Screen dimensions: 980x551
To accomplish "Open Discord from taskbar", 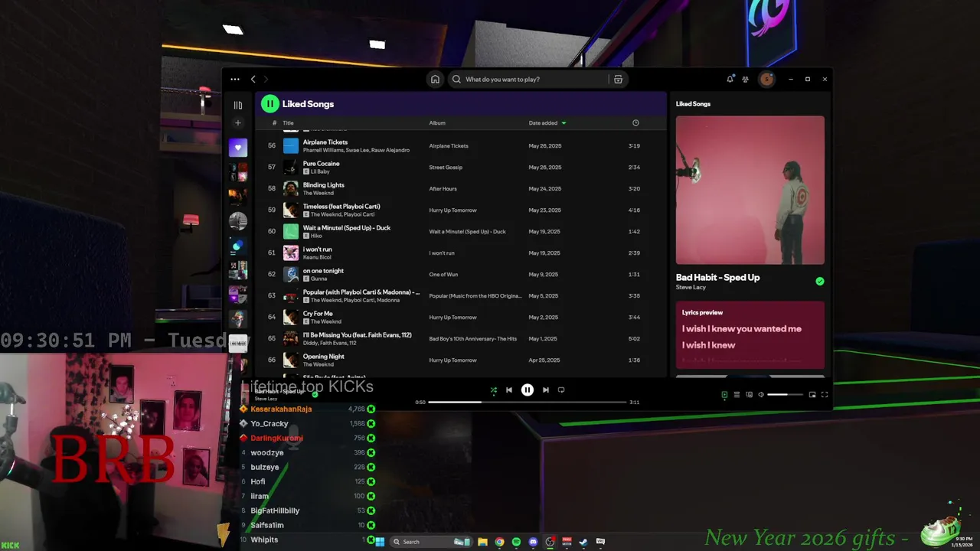I will [x=533, y=542].
